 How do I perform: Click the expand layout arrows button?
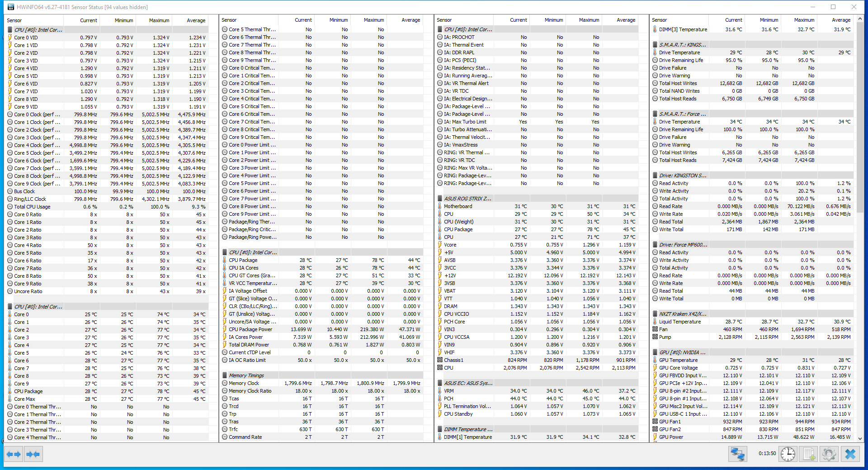14,454
